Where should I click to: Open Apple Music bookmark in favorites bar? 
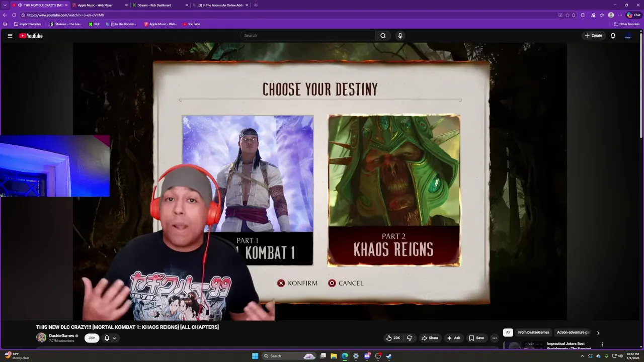(x=160, y=24)
